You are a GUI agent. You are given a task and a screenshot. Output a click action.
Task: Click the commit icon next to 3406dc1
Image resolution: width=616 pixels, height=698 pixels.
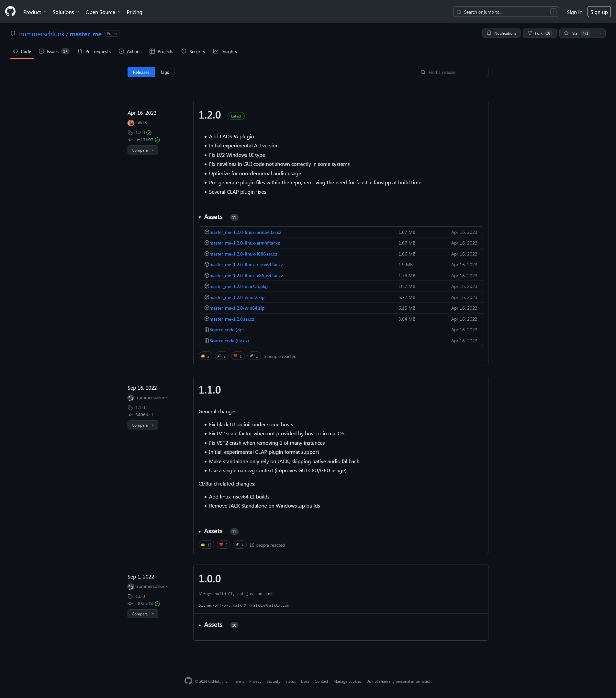click(x=130, y=415)
